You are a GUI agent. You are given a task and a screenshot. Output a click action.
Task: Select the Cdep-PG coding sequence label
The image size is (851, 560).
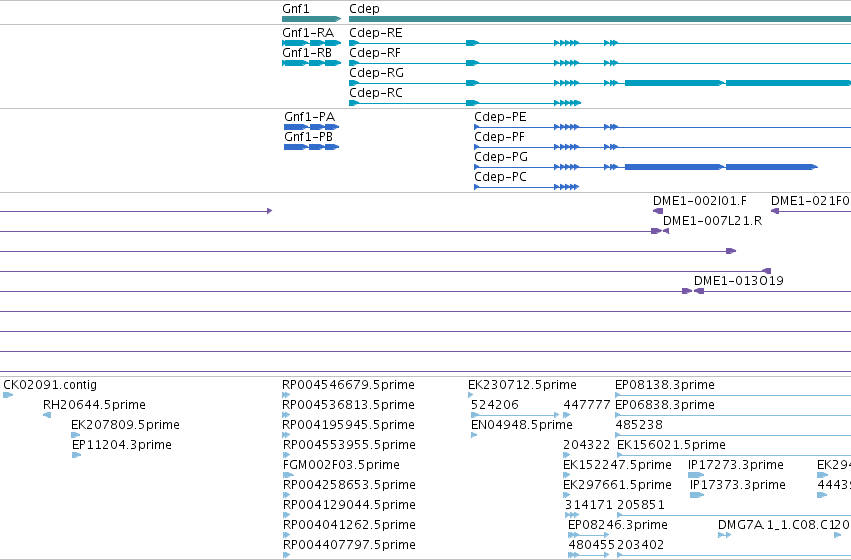(500, 157)
